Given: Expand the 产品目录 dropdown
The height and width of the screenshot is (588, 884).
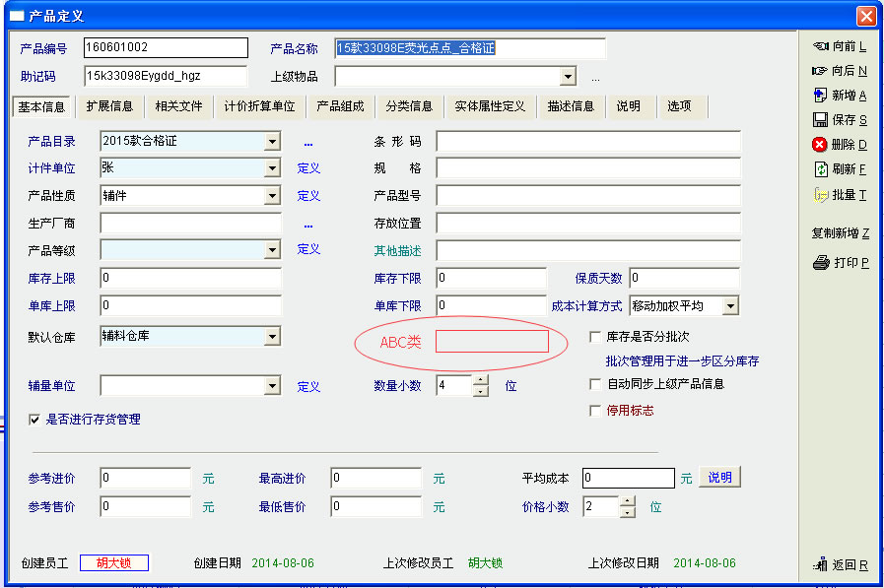Looking at the screenshot, I should click(272, 142).
